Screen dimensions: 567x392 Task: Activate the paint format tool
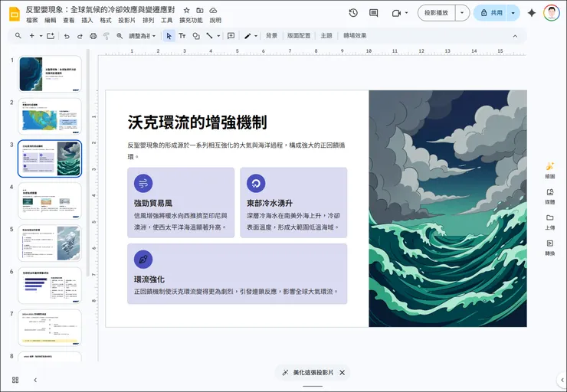pyautogui.click(x=107, y=36)
